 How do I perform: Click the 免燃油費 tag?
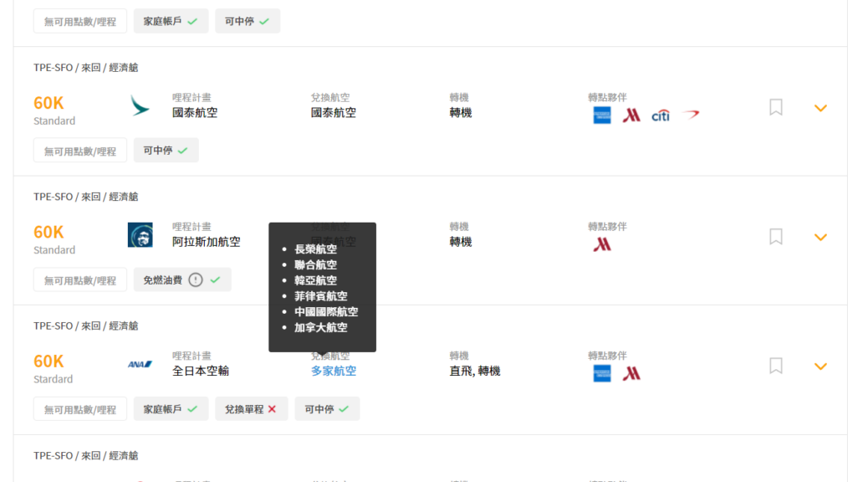[x=182, y=279]
